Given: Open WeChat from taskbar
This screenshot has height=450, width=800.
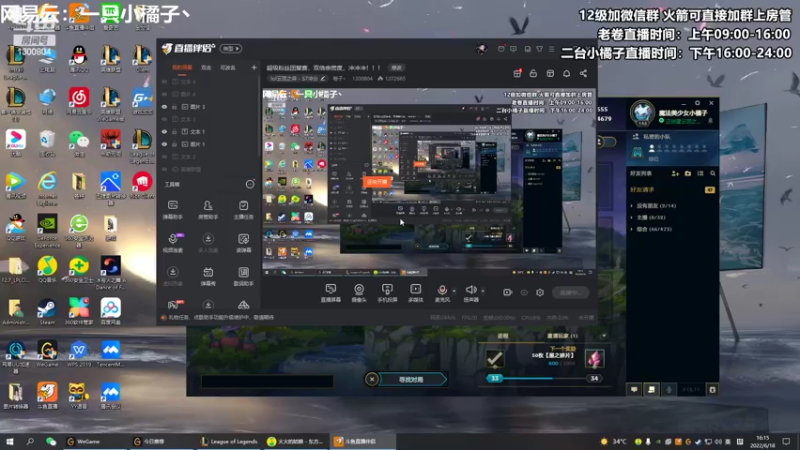Looking at the screenshot, I should click(x=51, y=441).
